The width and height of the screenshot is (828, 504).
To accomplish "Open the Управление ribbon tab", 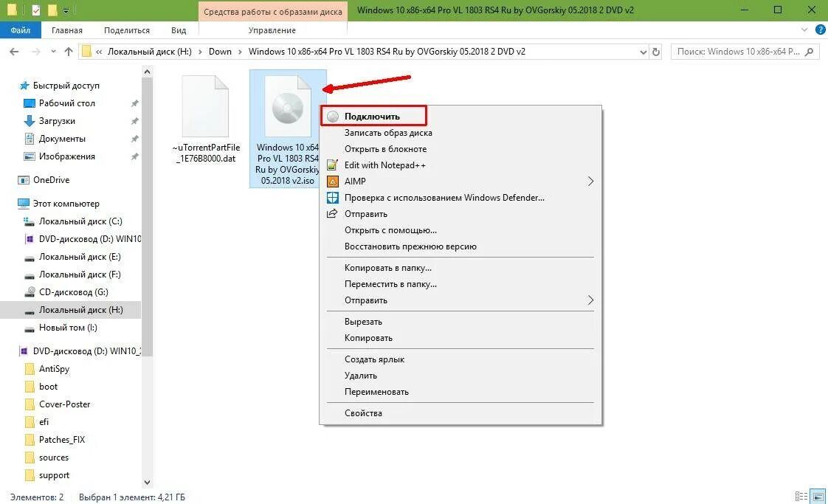I will tap(272, 30).
